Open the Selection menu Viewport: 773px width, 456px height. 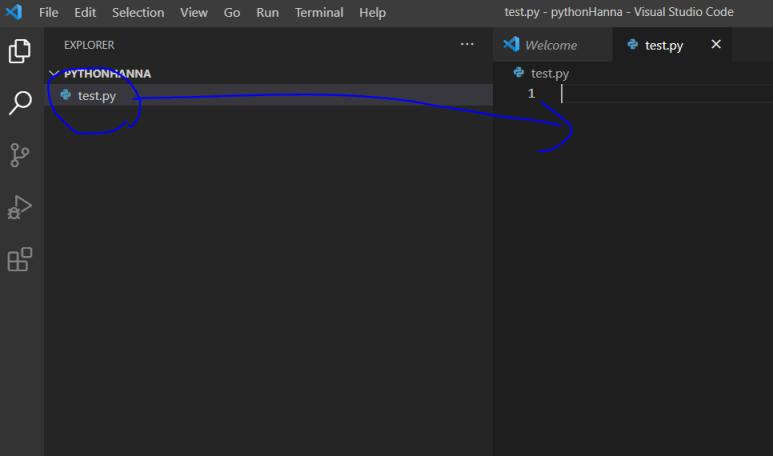[138, 12]
